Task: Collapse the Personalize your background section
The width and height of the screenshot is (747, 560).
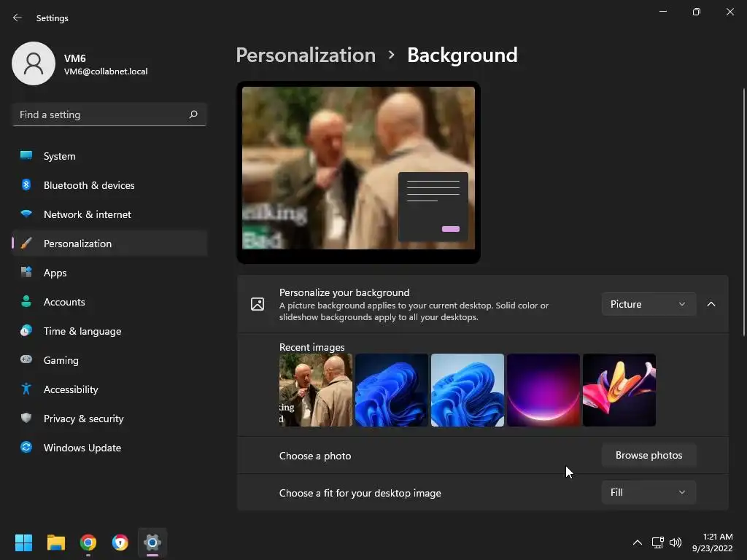Action: (x=711, y=304)
